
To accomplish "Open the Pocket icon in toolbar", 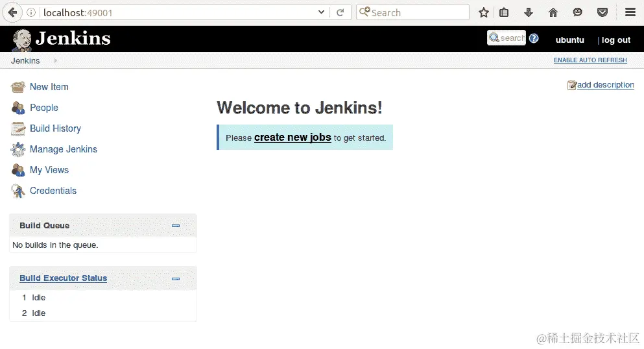I will pyautogui.click(x=602, y=12).
